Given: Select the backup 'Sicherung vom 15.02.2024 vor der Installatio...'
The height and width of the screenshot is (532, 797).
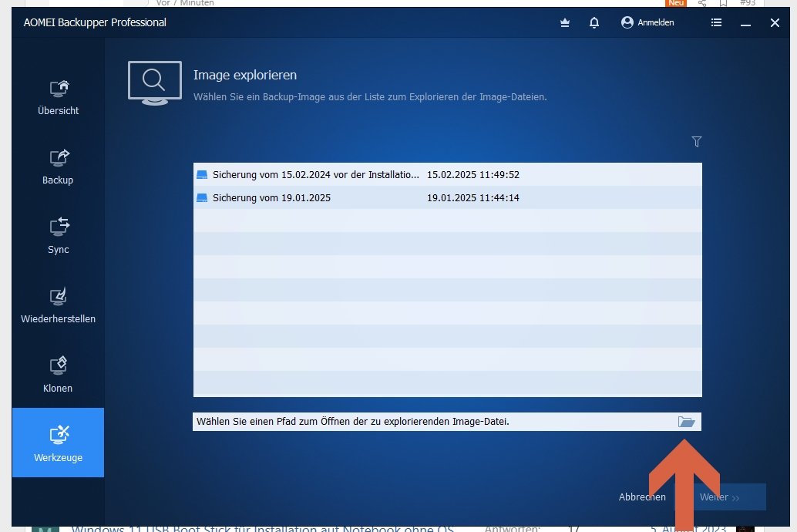Looking at the screenshot, I should [x=447, y=174].
